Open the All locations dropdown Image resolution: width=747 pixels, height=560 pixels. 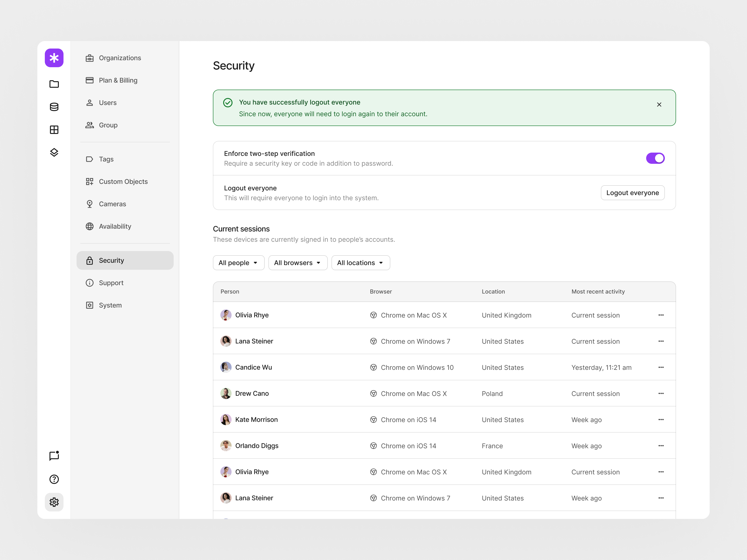(360, 262)
